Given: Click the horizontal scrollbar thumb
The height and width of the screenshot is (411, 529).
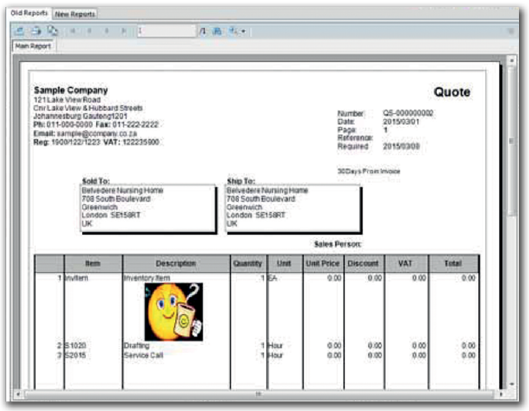Looking at the screenshot, I should (258, 394).
